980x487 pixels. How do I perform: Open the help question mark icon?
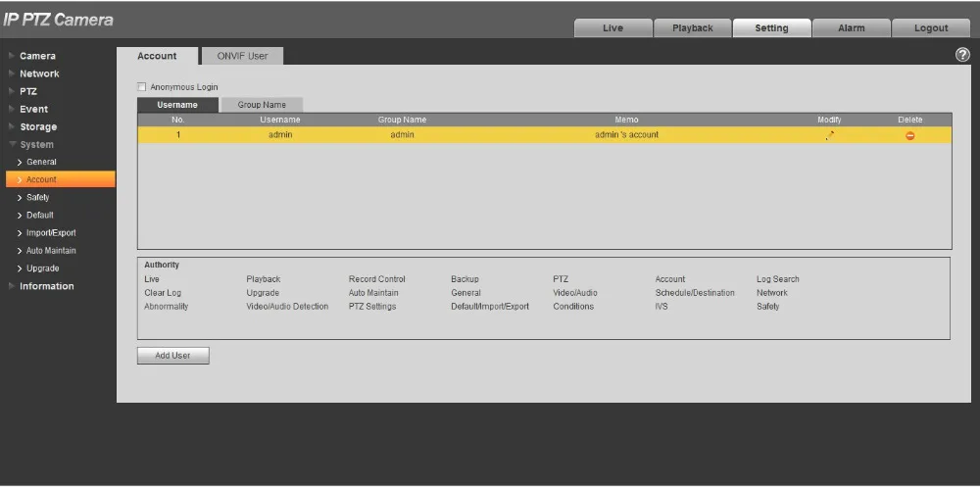(x=962, y=55)
